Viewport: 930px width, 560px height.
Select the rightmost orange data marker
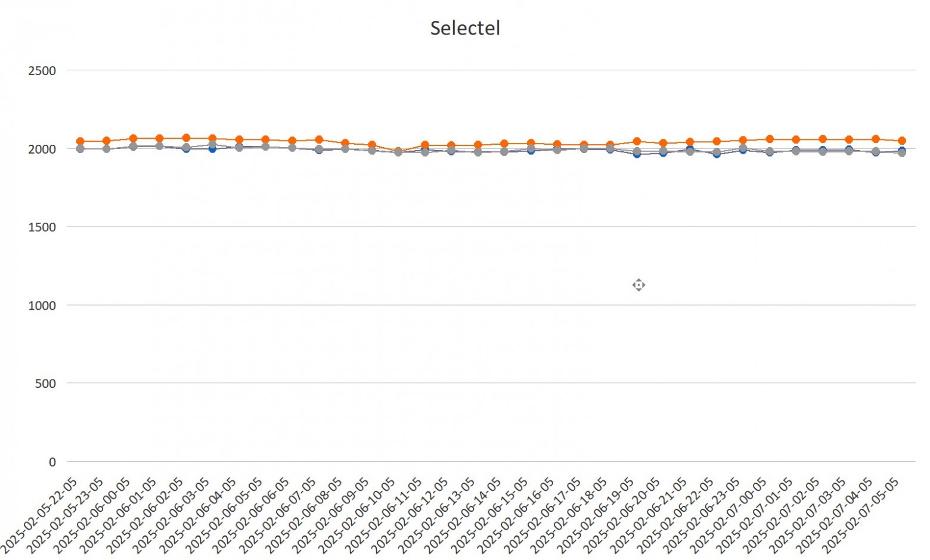click(902, 141)
